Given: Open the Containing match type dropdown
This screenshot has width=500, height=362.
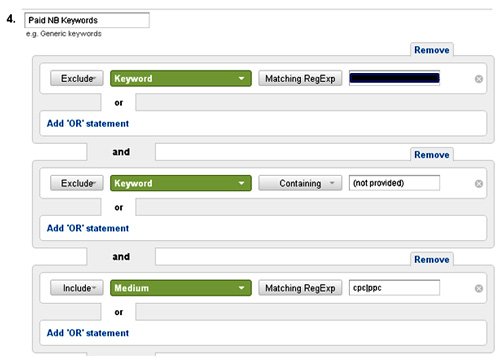Looking at the screenshot, I should [300, 183].
